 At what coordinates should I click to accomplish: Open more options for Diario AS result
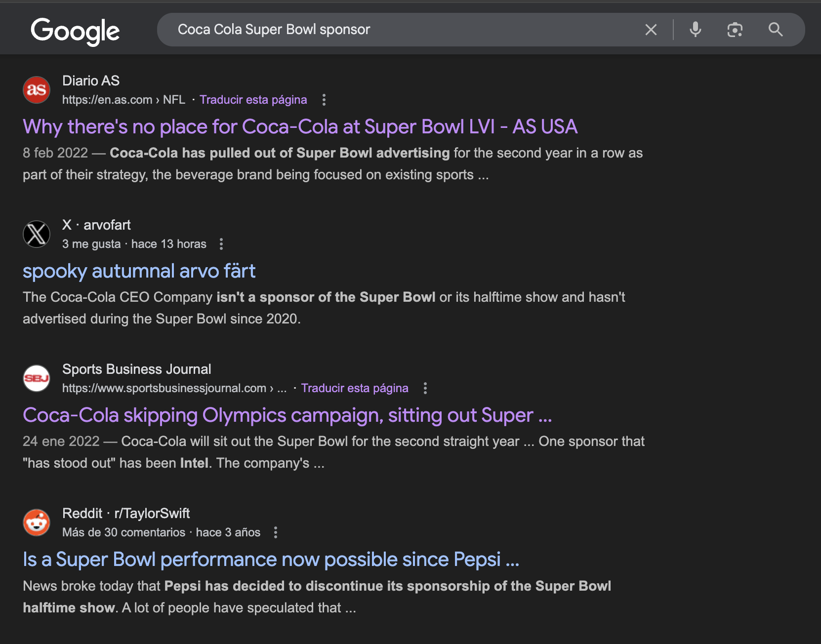tap(324, 100)
